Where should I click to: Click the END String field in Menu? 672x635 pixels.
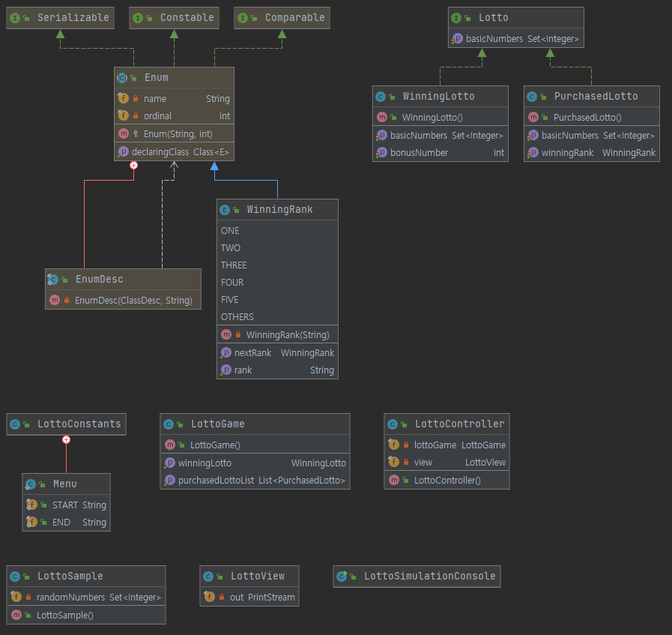(67, 523)
